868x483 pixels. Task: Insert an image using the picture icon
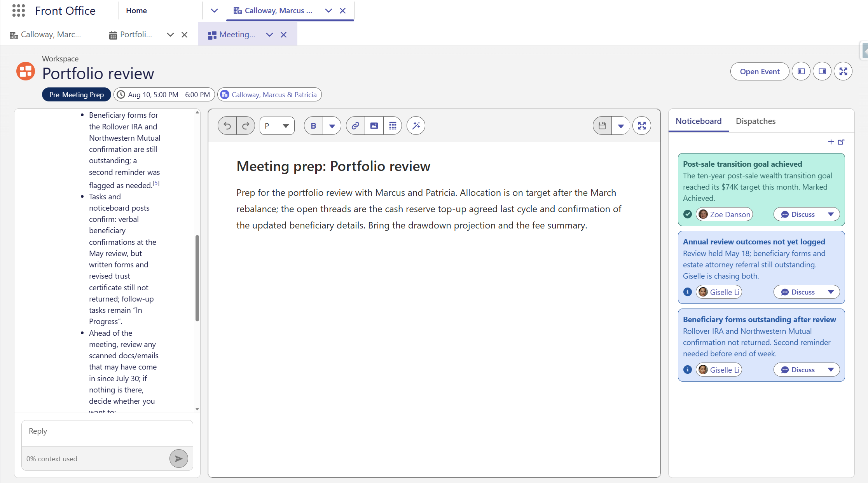374,126
